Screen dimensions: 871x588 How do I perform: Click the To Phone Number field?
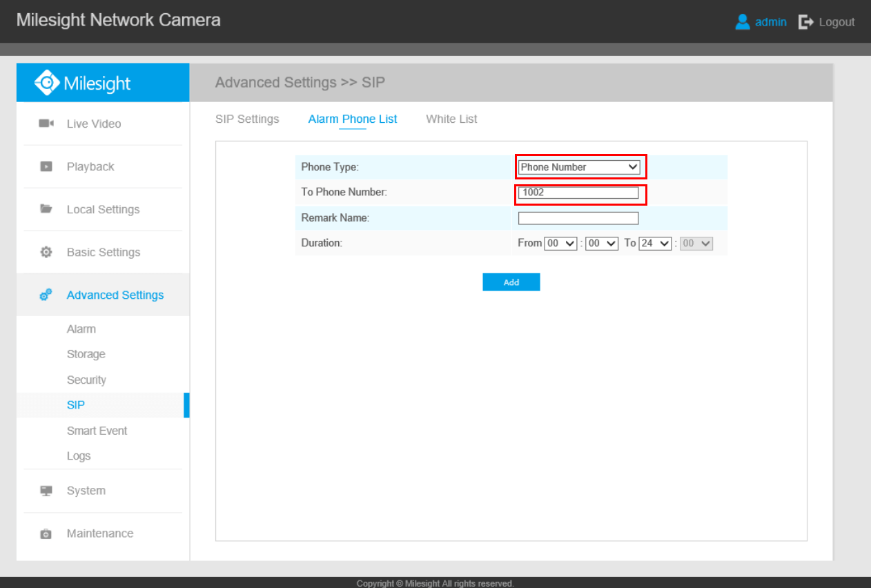(x=578, y=193)
